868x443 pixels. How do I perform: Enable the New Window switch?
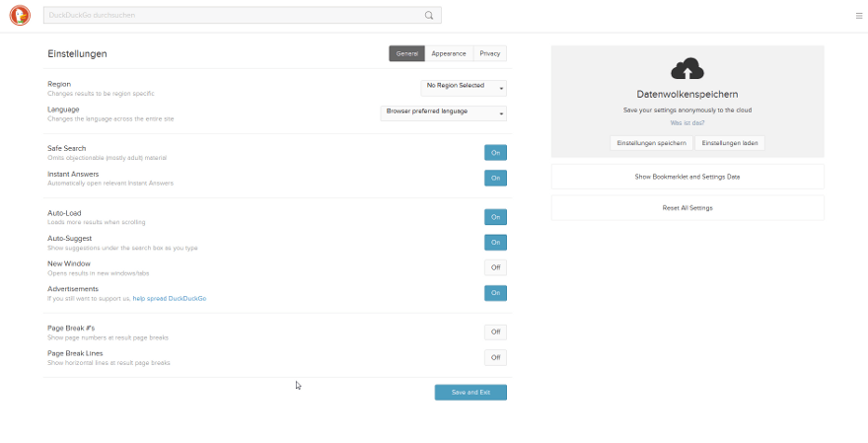[495, 268]
